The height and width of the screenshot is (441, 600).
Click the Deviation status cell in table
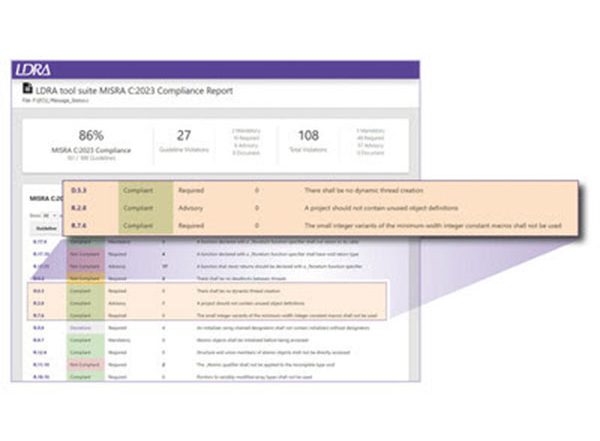(85, 328)
